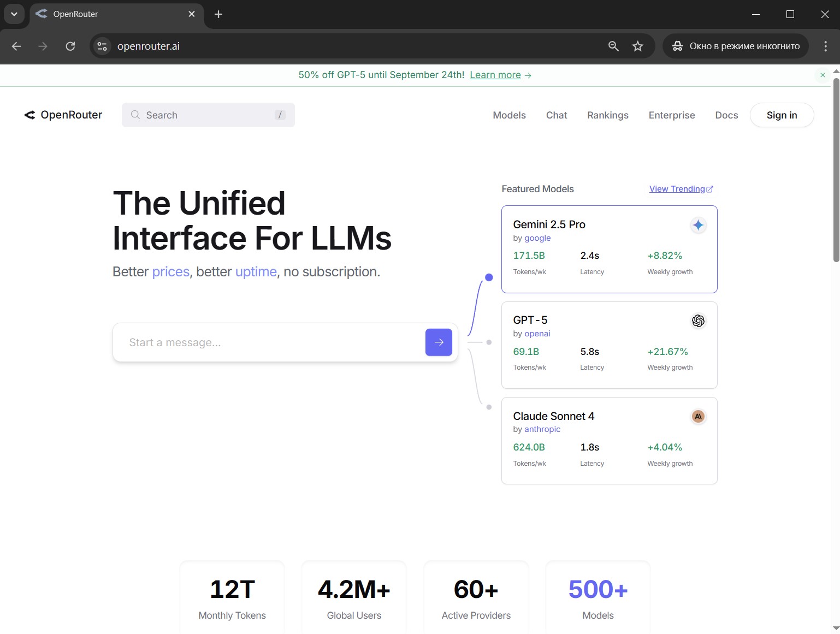Click the Anthropic logo icon

(698, 417)
